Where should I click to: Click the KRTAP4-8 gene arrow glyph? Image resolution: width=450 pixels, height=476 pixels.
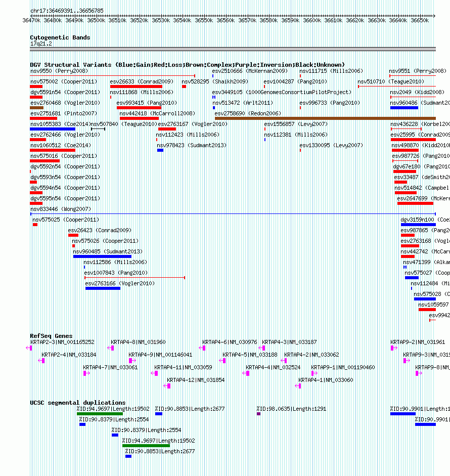[111, 348]
